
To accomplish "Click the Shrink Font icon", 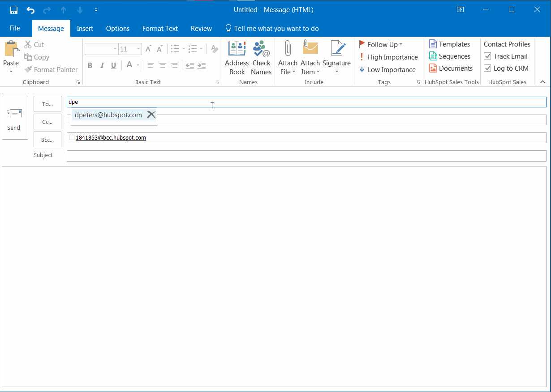I will [159, 49].
